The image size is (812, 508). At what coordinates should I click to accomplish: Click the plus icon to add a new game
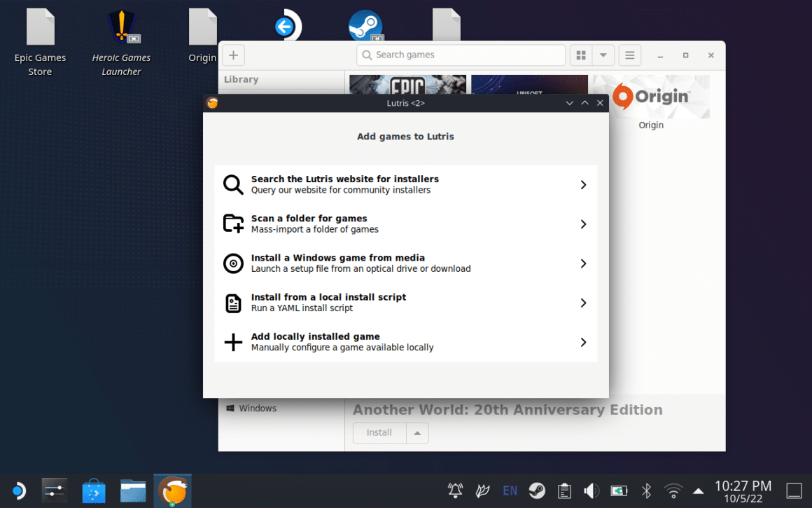click(x=233, y=55)
